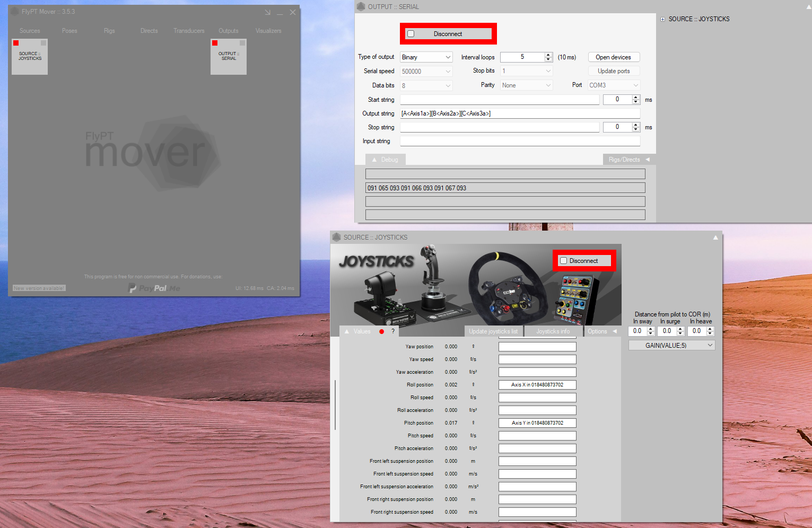
Task: Click the SOURCE :: JOYSTICKS window hexagon icon
Action: click(336, 237)
